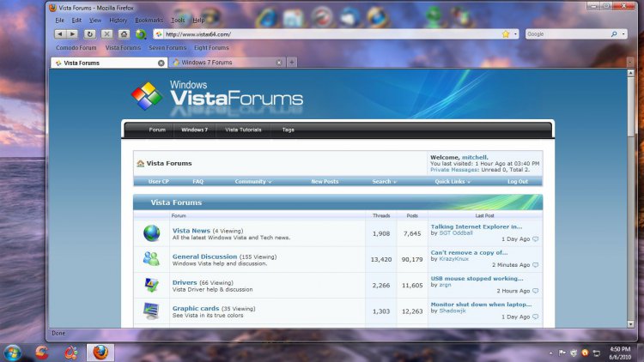This screenshot has height=362, width=644.
Task: Open the Vista News forum
Action: pos(191,231)
